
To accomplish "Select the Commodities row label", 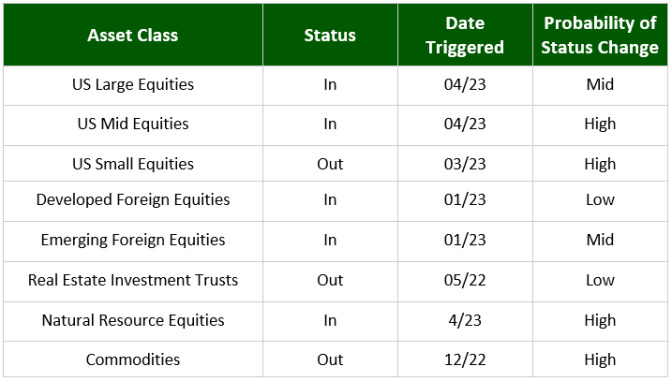I will coord(133,360).
